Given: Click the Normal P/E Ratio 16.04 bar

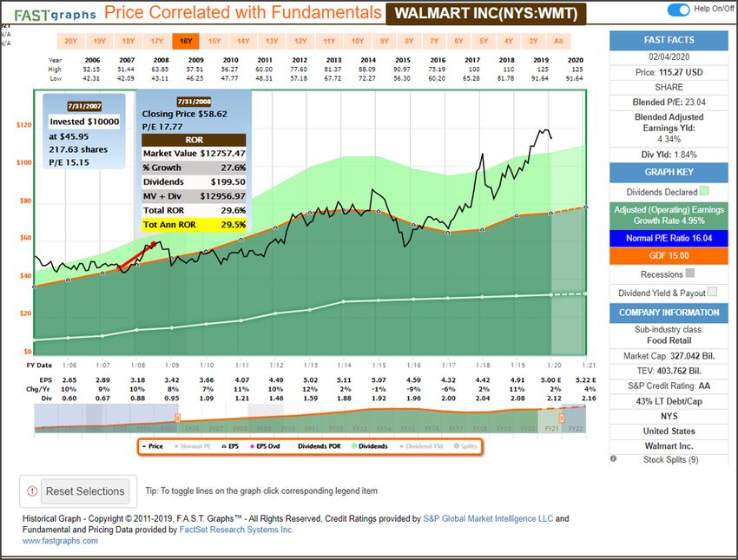Looking at the screenshot, I should click(666, 237).
